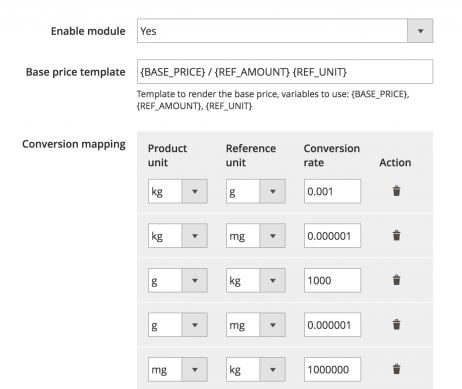The width and height of the screenshot is (462, 389).
Task: Open product unit dropdown in g-mg row
Action: tap(178, 325)
